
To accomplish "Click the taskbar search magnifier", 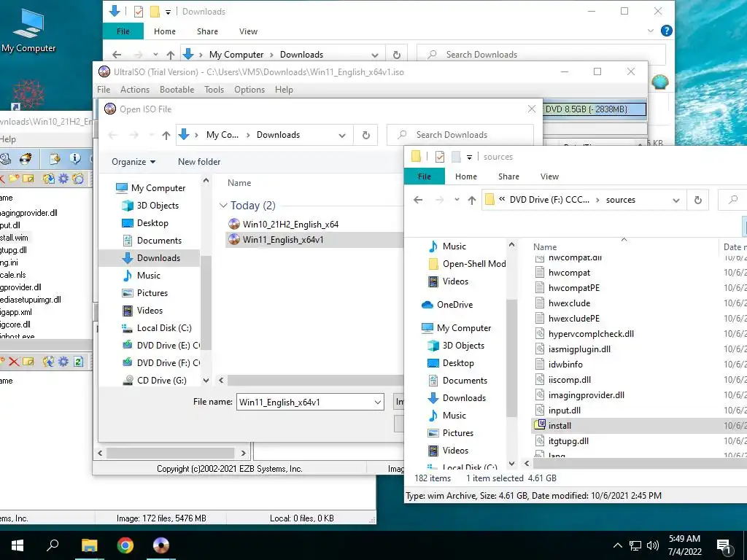I will pos(53,545).
